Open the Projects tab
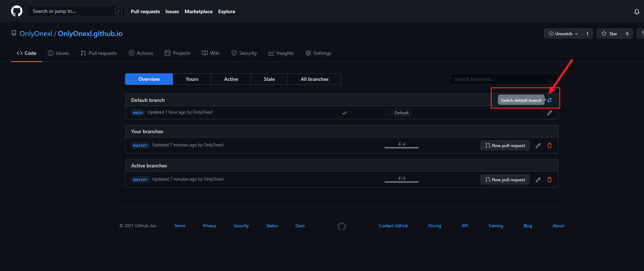The width and height of the screenshot is (644, 271). [x=177, y=53]
